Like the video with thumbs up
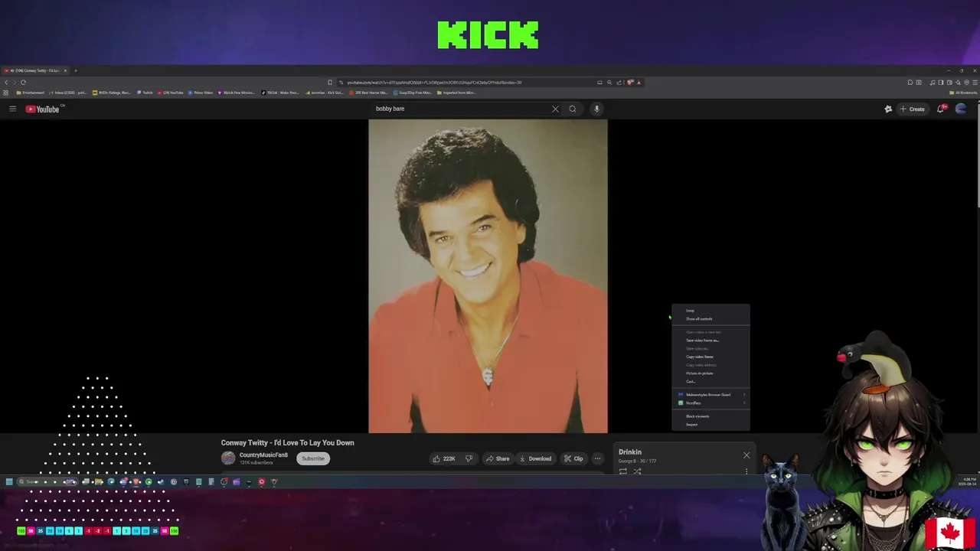This screenshot has height=551, width=980. tap(443, 458)
